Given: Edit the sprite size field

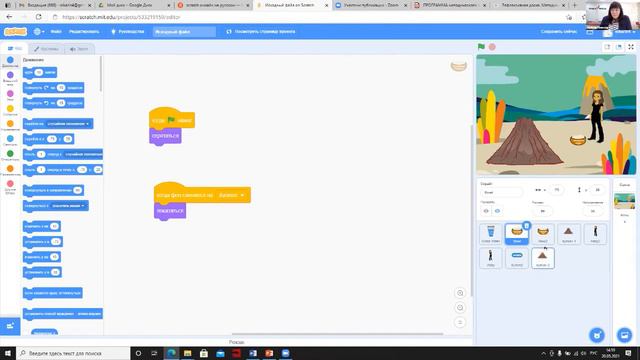Looking at the screenshot, I should point(542,211).
